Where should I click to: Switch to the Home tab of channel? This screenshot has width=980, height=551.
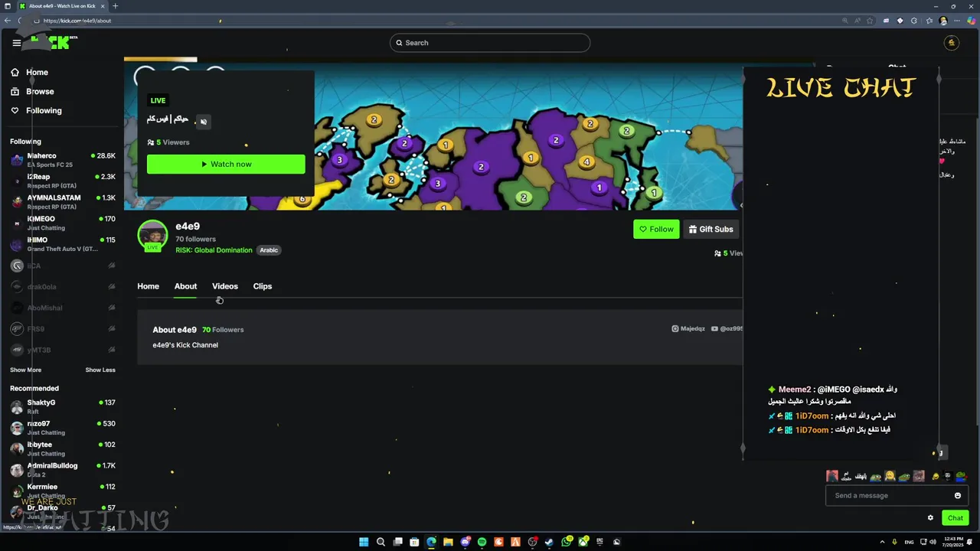pos(148,286)
